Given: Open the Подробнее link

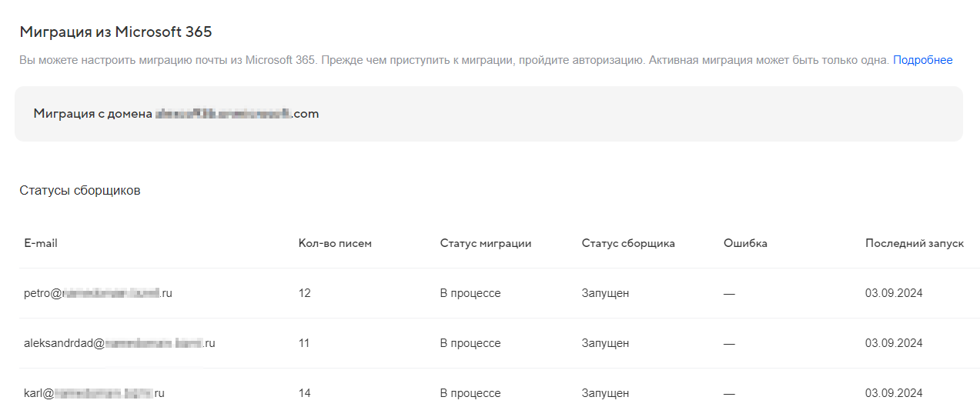Looking at the screenshot, I should [x=922, y=60].
